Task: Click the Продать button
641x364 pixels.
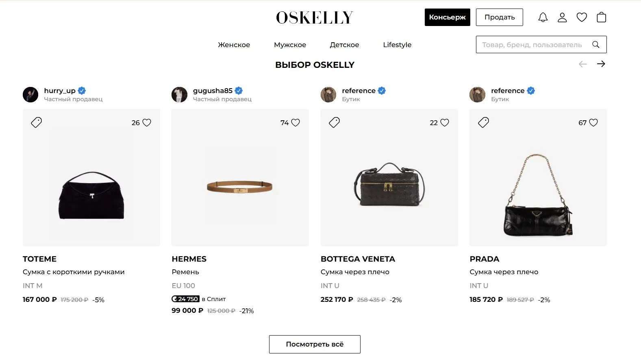Action: [x=499, y=17]
